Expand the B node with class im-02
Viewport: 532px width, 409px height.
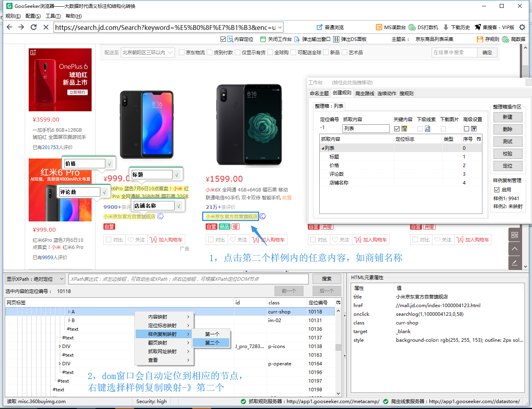pos(70,321)
